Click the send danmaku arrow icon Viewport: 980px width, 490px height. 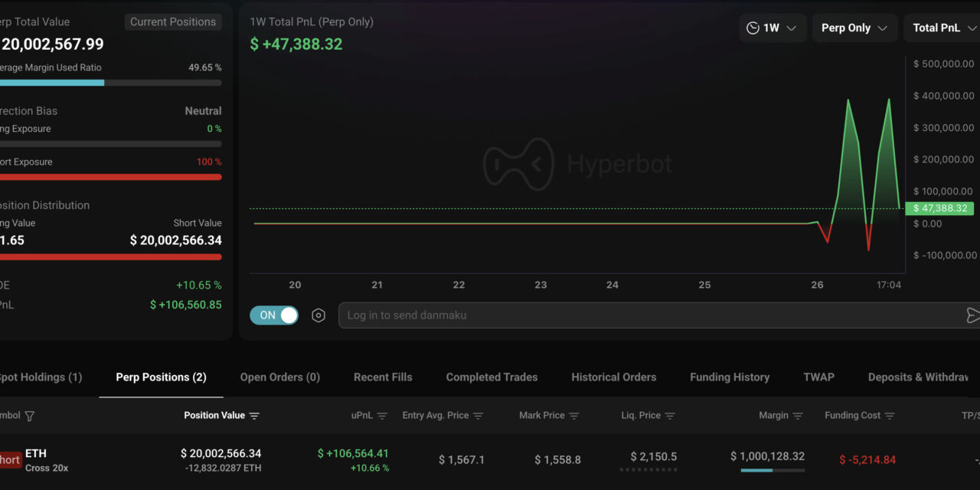973,315
